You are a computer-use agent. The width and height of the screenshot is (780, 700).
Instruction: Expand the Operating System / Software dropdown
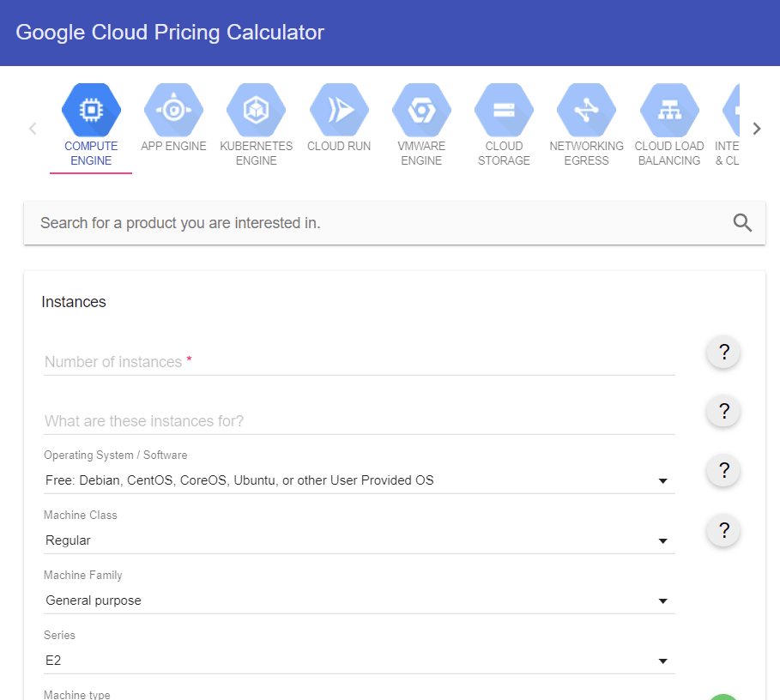click(360, 480)
